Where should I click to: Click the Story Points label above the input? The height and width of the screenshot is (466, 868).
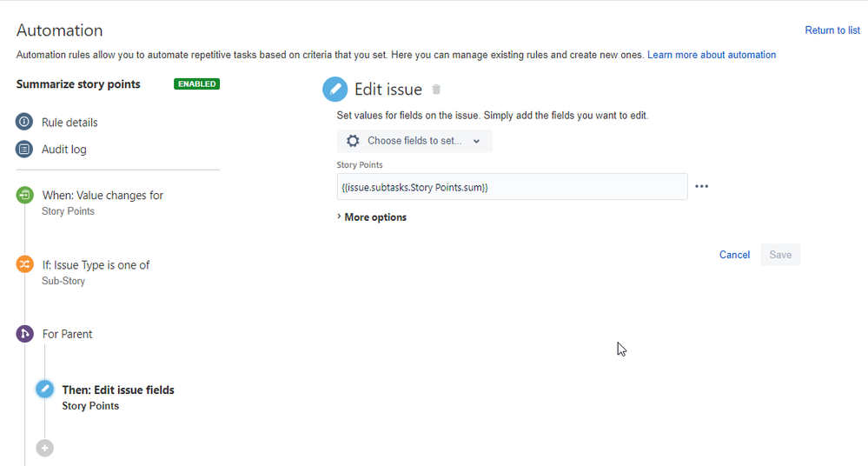[x=359, y=164]
